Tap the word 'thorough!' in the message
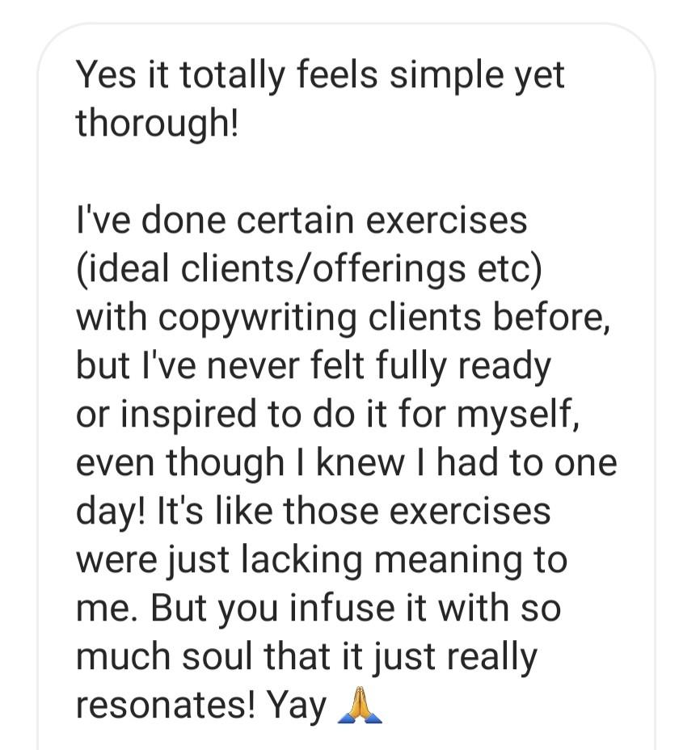 pyautogui.click(x=157, y=123)
